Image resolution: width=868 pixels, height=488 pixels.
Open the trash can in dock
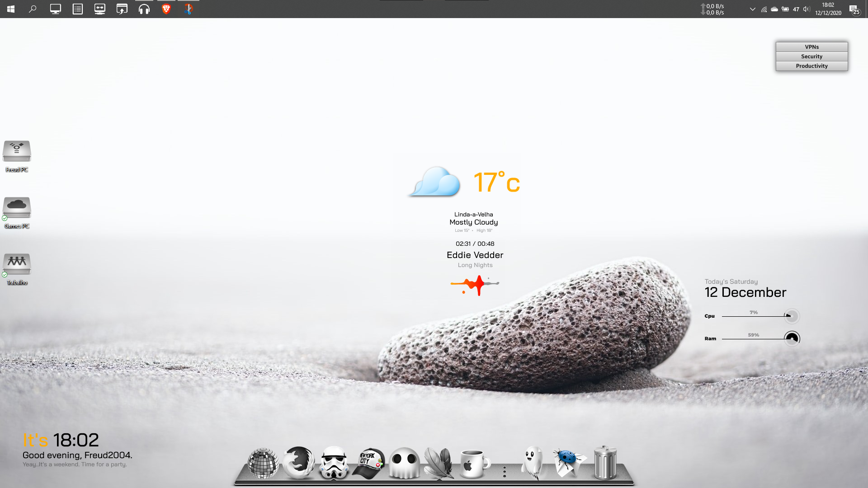pyautogui.click(x=605, y=463)
